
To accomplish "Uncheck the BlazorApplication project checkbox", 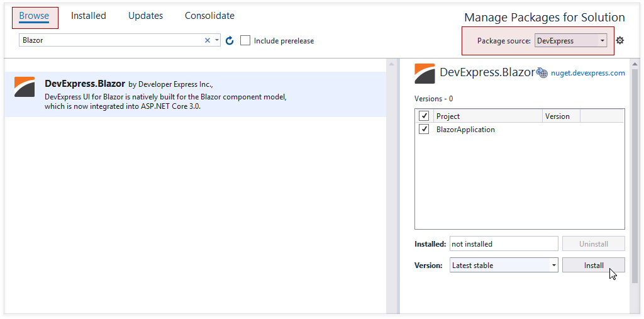I will tap(423, 130).
